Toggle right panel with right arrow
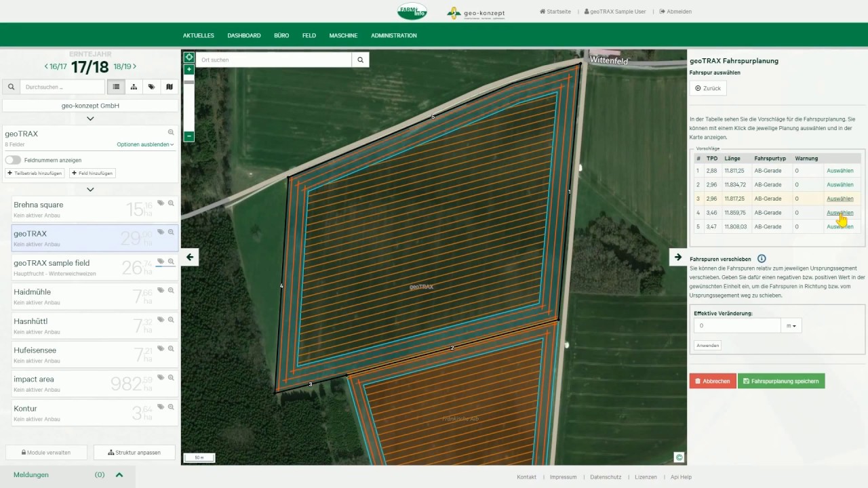This screenshot has height=488, width=868. pos(678,257)
